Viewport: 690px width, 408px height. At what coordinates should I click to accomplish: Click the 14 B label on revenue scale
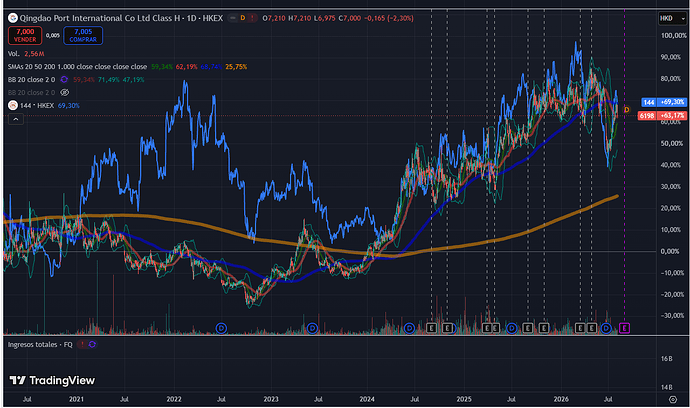point(667,387)
